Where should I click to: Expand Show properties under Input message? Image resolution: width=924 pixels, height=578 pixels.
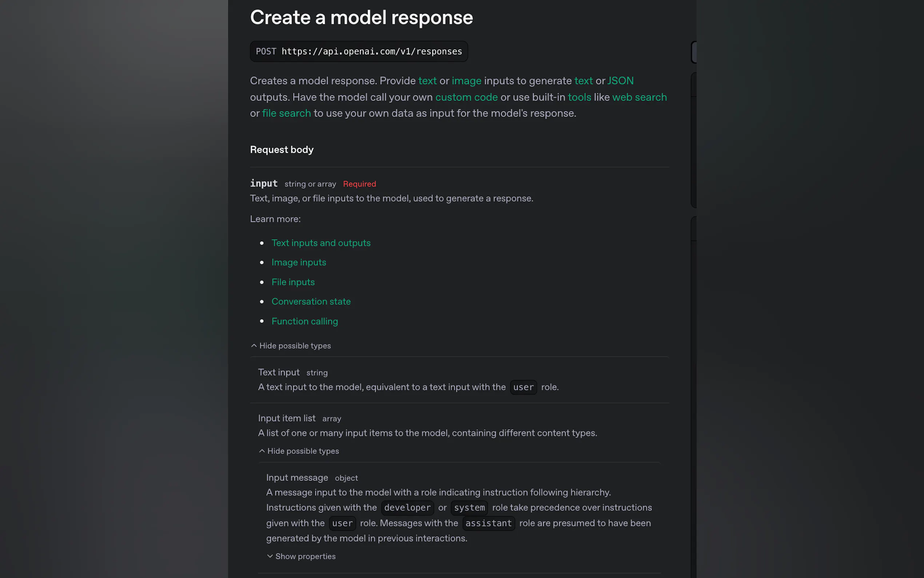click(301, 557)
